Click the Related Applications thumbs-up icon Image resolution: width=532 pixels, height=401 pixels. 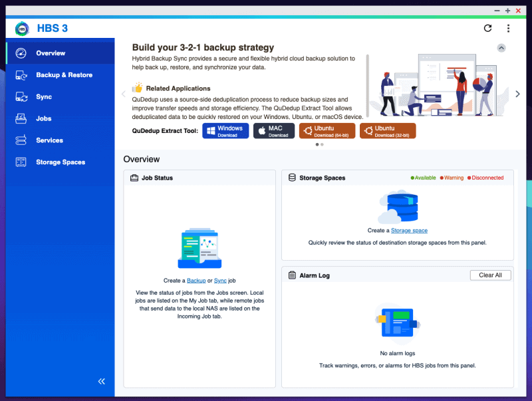(138, 88)
